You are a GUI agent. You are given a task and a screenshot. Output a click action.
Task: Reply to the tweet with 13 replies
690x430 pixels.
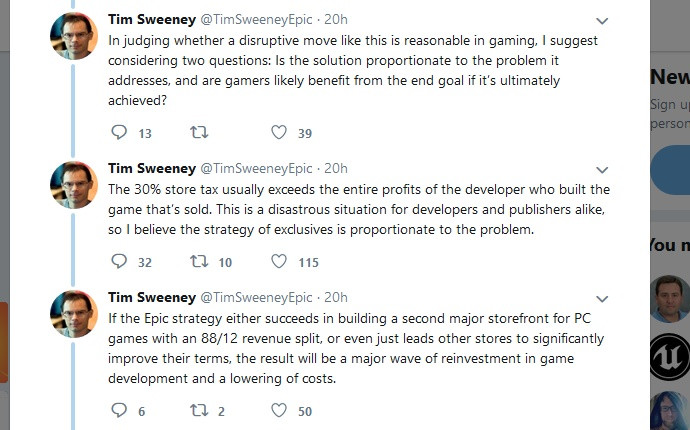(x=119, y=132)
